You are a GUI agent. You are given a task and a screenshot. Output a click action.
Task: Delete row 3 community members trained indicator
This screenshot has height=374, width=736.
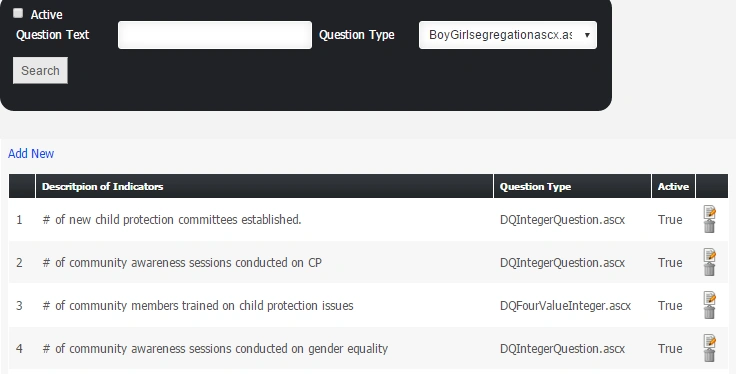pyautogui.click(x=710, y=313)
